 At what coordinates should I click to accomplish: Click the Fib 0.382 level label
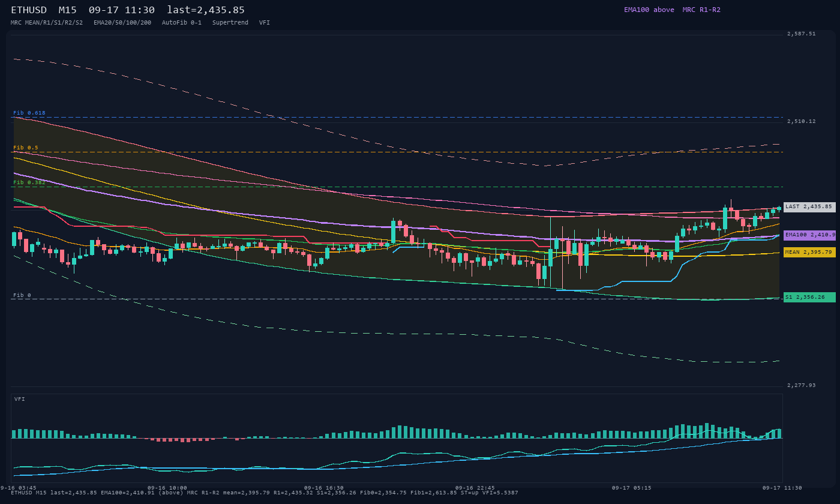29,182
